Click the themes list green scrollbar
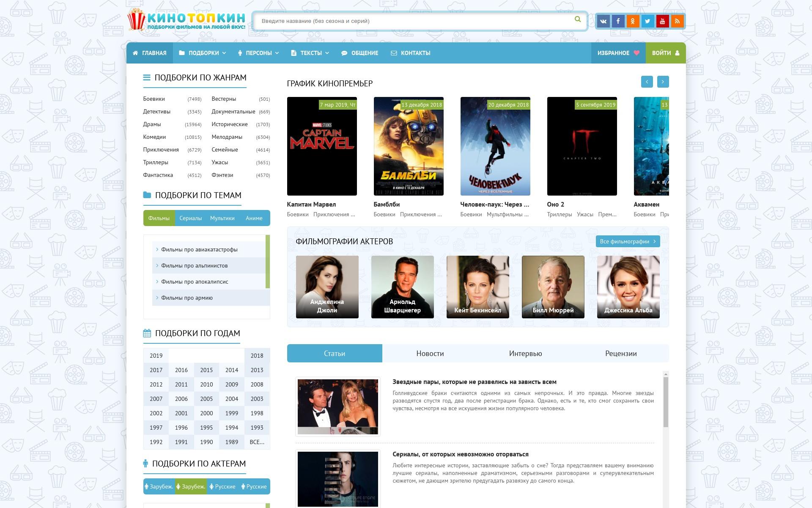The image size is (812, 508). pyautogui.click(x=268, y=262)
